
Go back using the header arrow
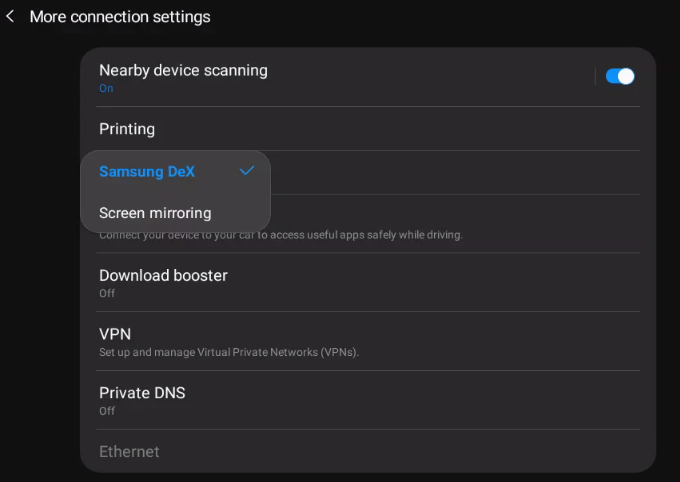point(10,16)
